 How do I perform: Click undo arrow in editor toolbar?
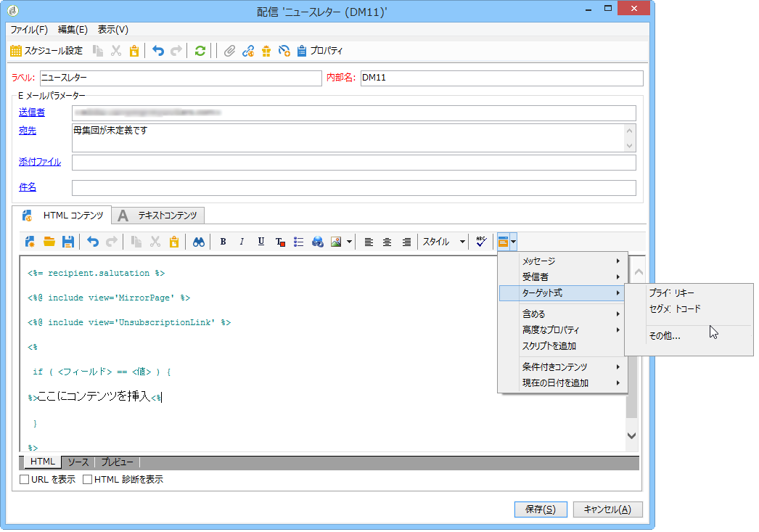coord(92,242)
